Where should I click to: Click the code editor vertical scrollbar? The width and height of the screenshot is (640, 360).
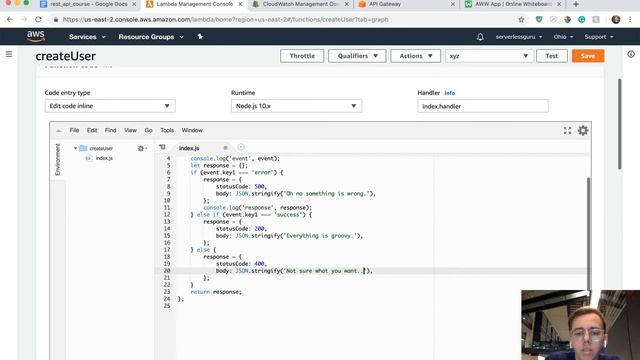coord(589,234)
